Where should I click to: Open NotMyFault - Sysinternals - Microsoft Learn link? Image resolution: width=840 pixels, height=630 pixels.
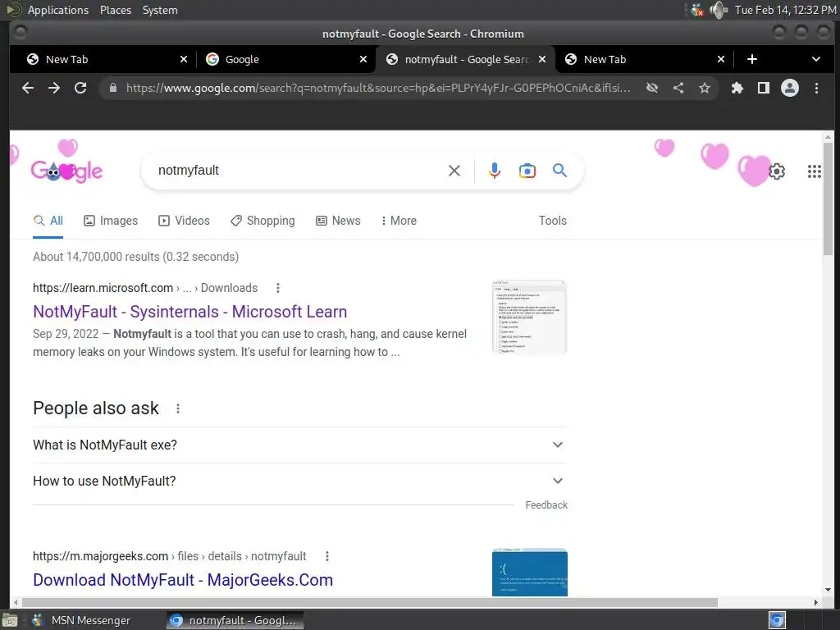point(189,312)
